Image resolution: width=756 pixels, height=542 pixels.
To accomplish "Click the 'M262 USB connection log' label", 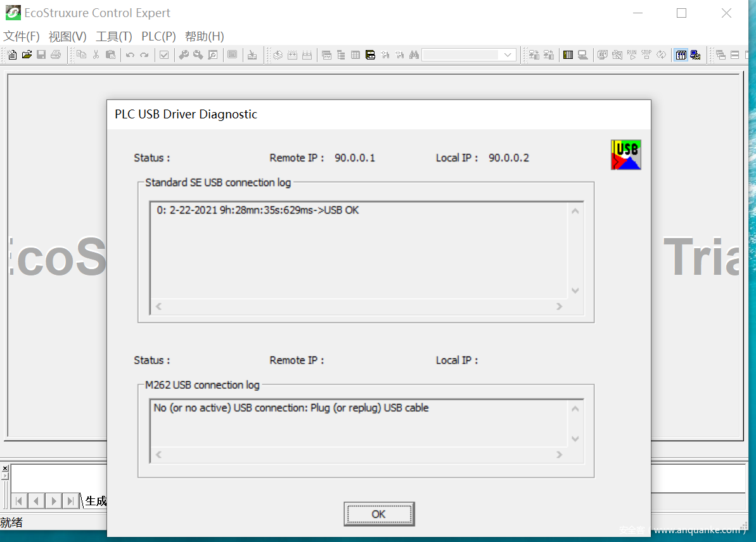I will click(x=202, y=385).
